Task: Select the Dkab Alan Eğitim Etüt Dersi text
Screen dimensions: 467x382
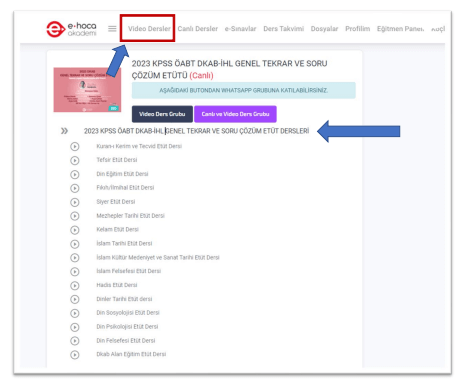Action: click(131, 354)
